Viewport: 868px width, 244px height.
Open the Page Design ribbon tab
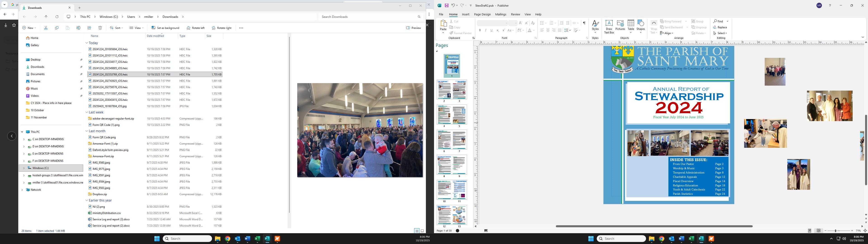(x=482, y=14)
